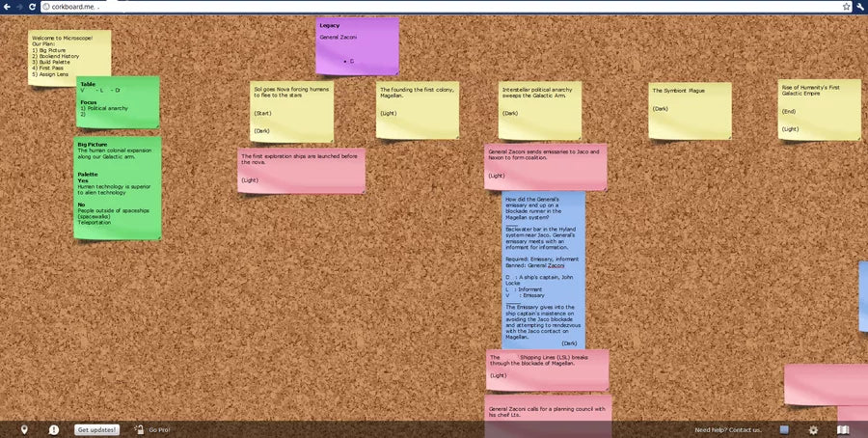Select the blue emissary scene question note
Screen dimensions: 868x438
[543, 270]
